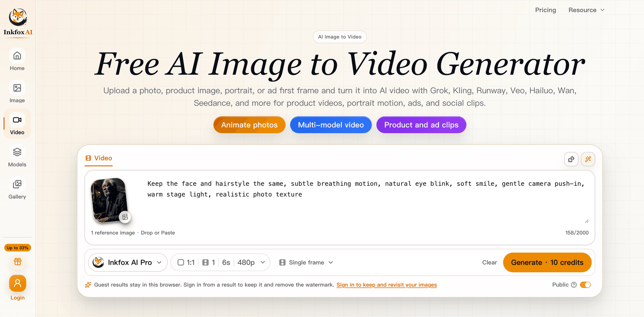Open the Models stack icon
The height and width of the screenshot is (317, 644).
click(17, 152)
